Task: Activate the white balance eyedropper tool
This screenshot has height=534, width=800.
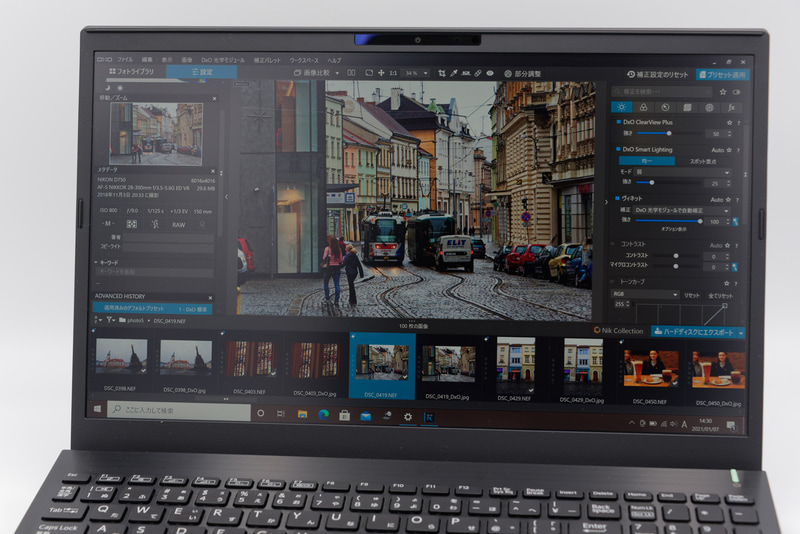Action: [x=454, y=73]
